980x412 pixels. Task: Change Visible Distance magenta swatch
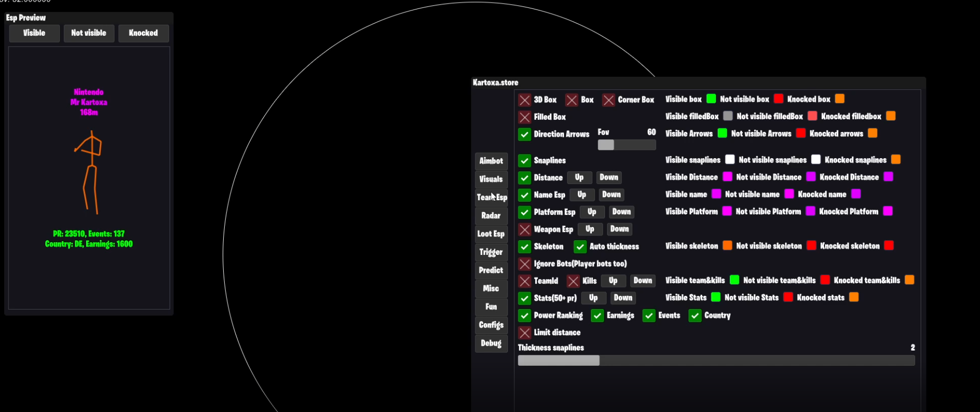click(727, 177)
